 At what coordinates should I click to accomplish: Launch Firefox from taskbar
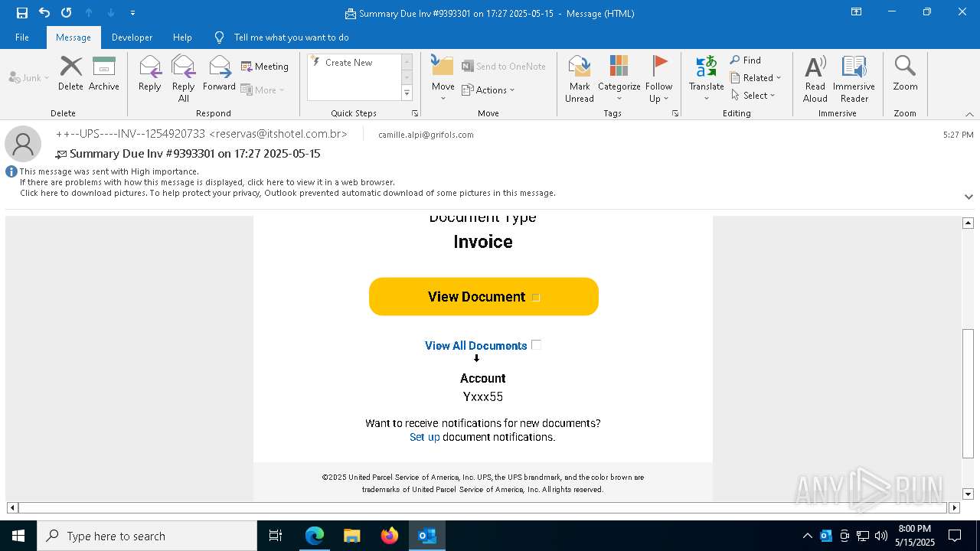[x=390, y=536]
